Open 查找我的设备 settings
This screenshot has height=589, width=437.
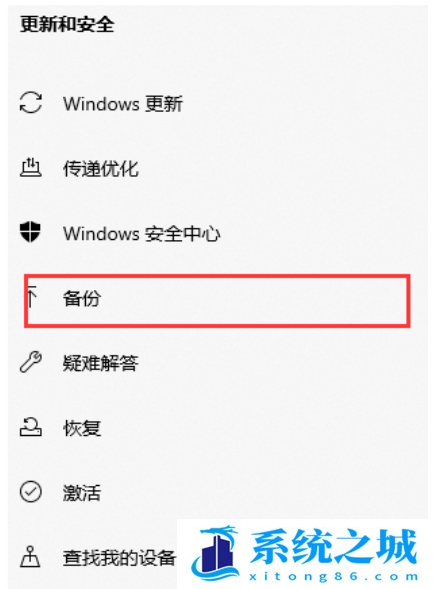[x=119, y=557]
